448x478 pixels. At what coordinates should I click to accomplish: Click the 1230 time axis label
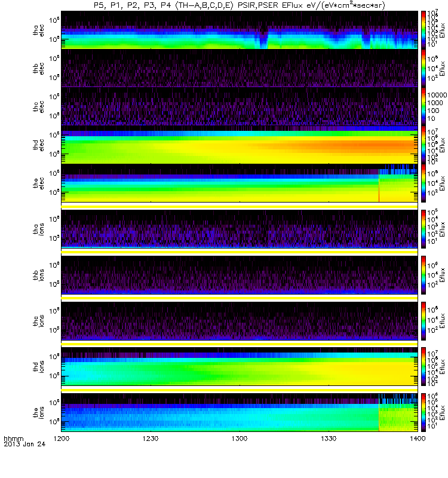tap(151, 439)
